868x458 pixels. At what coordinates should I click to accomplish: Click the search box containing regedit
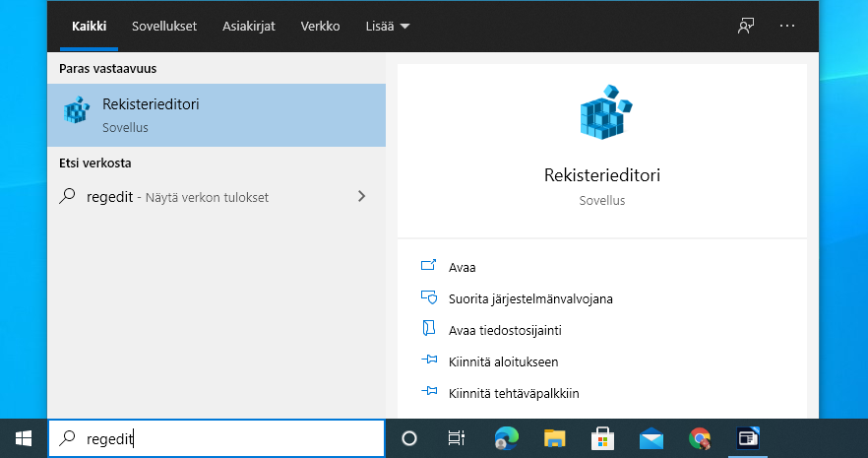(x=217, y=438)
